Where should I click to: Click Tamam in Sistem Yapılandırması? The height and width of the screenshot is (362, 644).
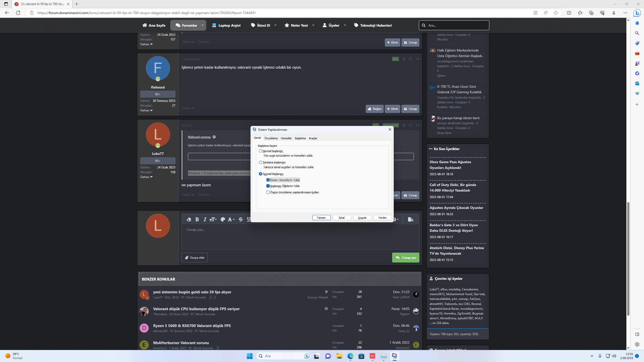coord(321,218)
